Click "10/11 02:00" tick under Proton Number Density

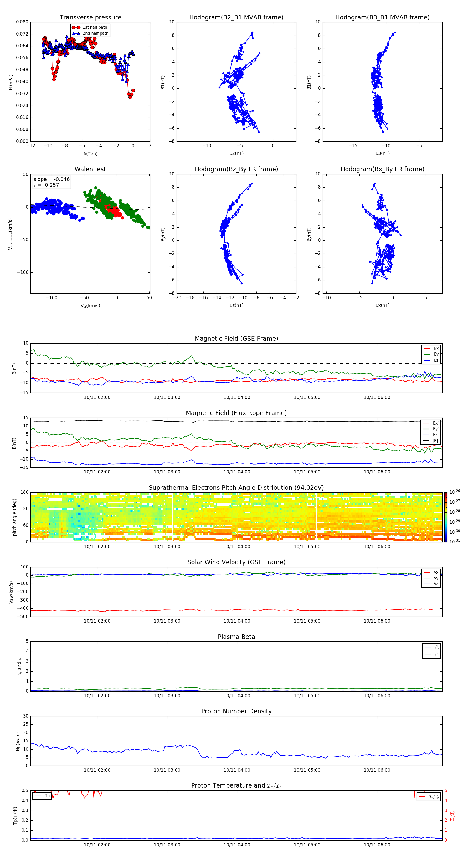[x=97, y=770]
